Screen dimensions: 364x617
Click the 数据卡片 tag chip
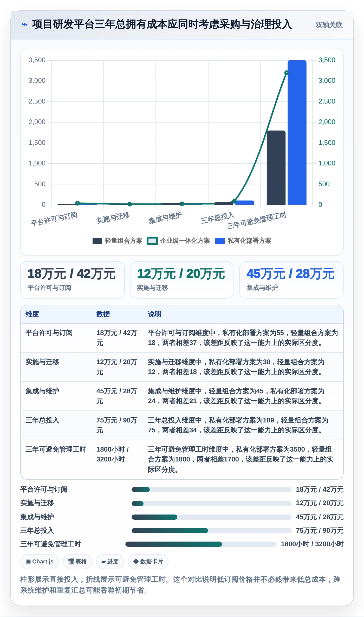point(148,562)
